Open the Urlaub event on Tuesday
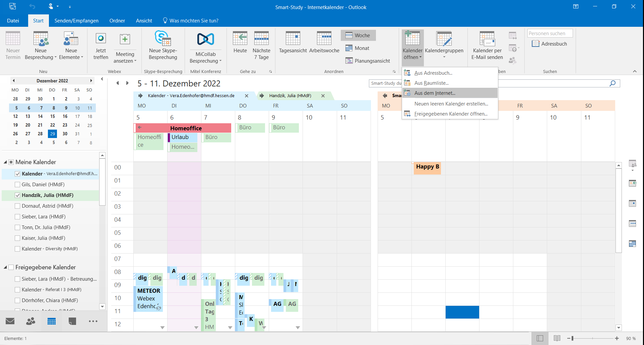The image size is (644, 345). [x=183, y=137]
